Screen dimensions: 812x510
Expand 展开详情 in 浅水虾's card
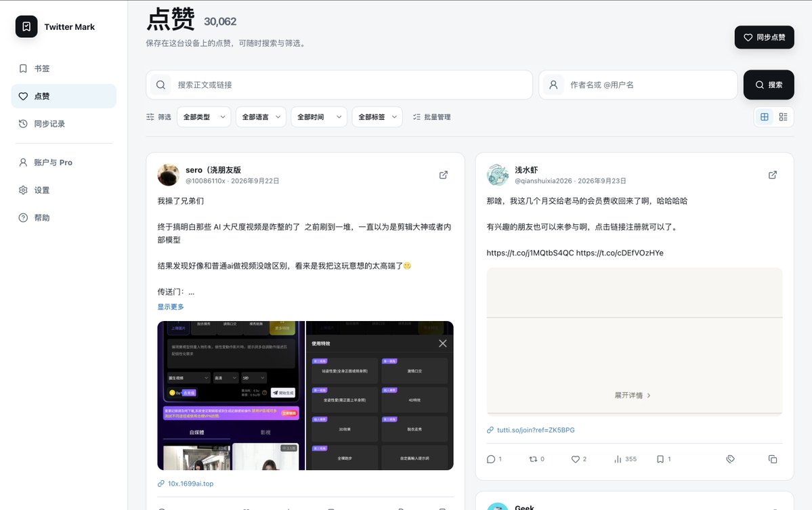633,396
